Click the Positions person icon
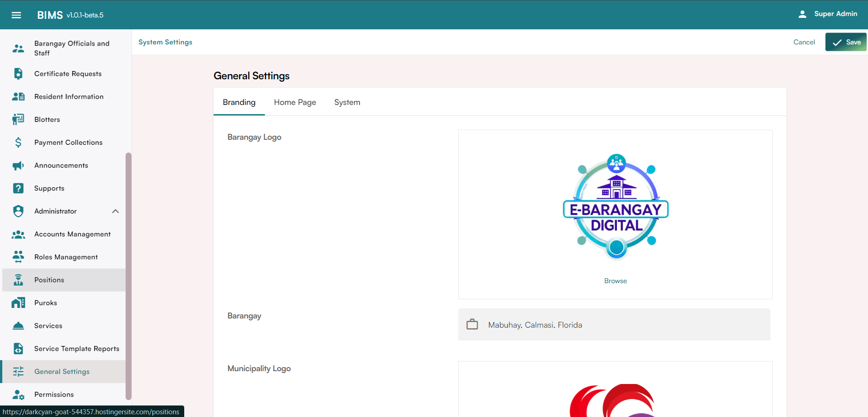This screenshot has width=868, height=417. pyautogui.click(x=18, y=280)
